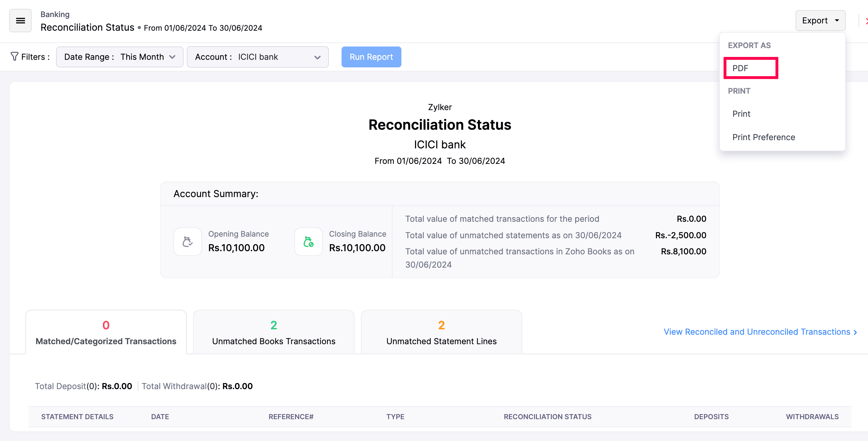
Task: Click the Filters funnel icon
Action: [14, 57]
